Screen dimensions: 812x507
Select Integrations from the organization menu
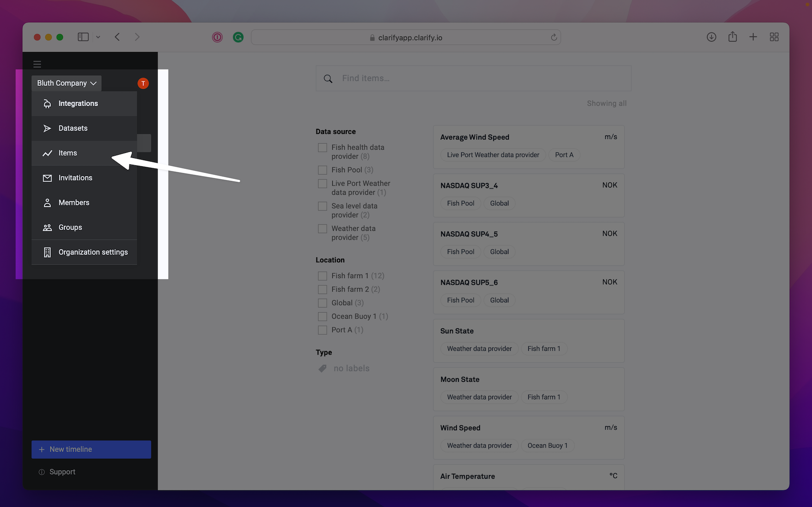tap(78, 103)
